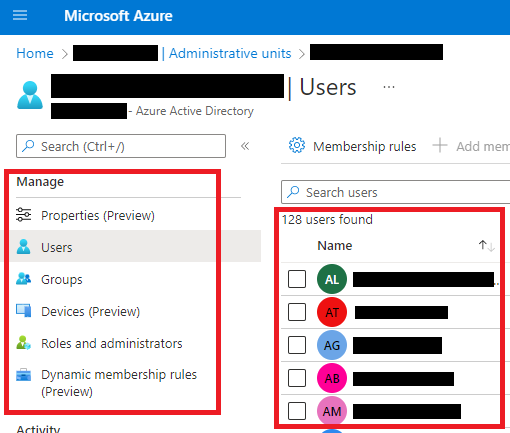The image size is (510, 433).
Task: Go to Home breadcrumb
Action: click(35, 53)
